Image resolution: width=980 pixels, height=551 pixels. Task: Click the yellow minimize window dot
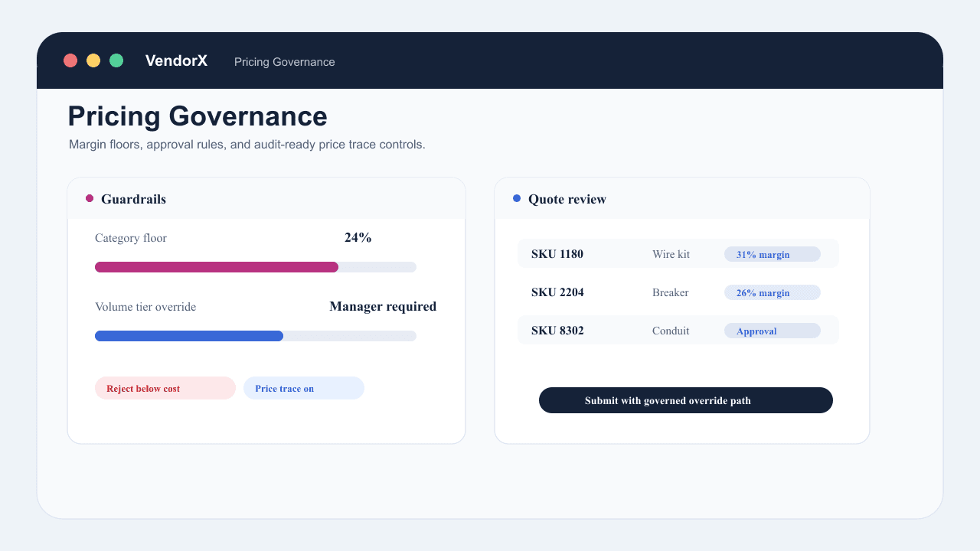click(x=93, y=60)
